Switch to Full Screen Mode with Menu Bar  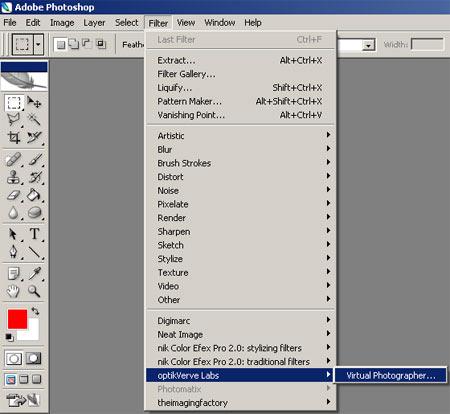click(24, 379)
